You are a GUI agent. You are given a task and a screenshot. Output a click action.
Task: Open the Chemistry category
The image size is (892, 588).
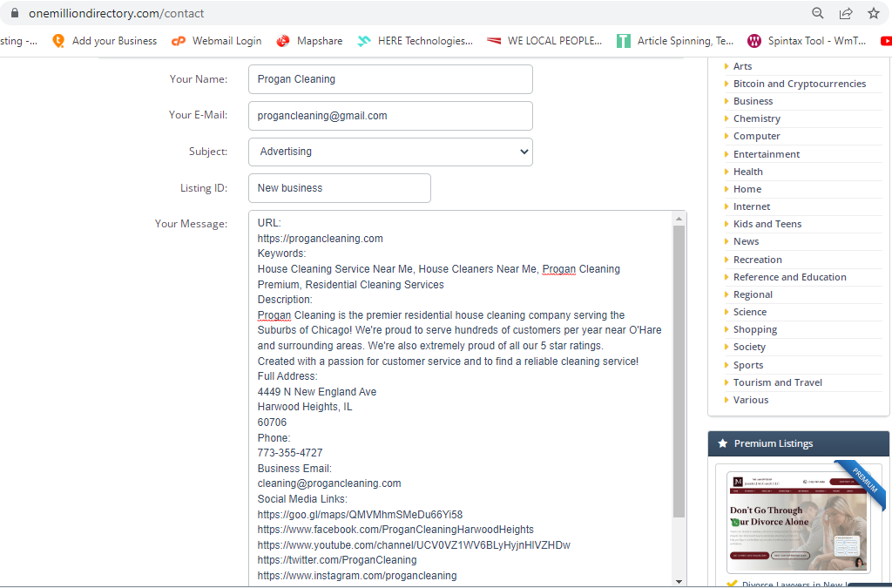tap(757, 118)
